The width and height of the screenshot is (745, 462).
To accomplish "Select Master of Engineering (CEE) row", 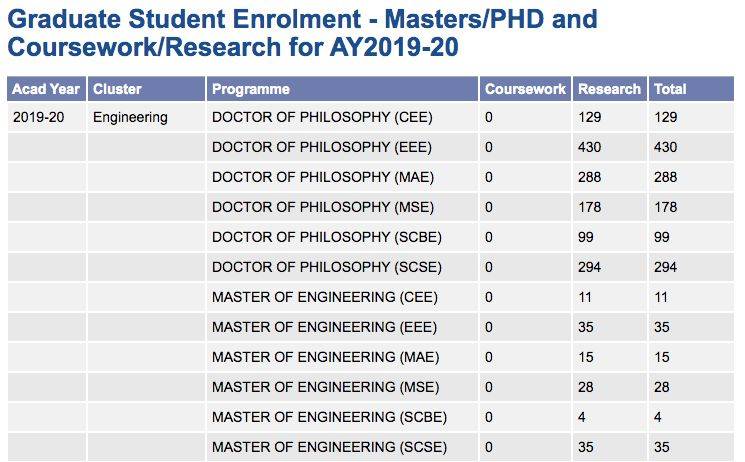I will (x=325, y=298).
